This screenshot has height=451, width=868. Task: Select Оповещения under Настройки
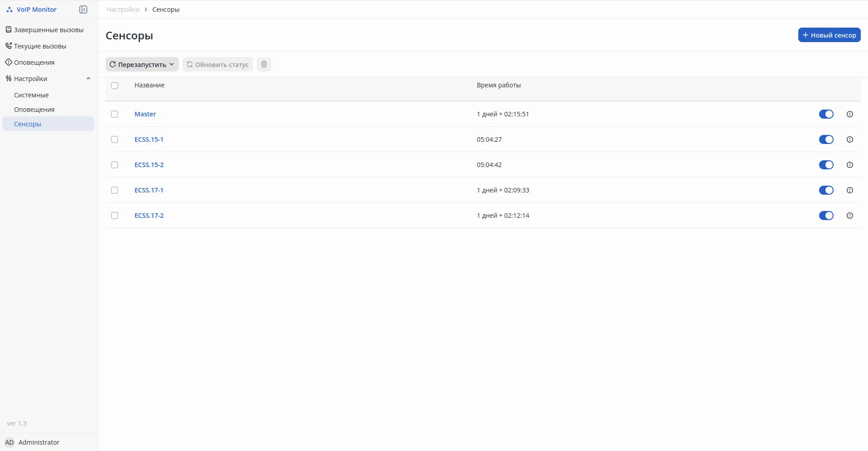pos(34,109)
